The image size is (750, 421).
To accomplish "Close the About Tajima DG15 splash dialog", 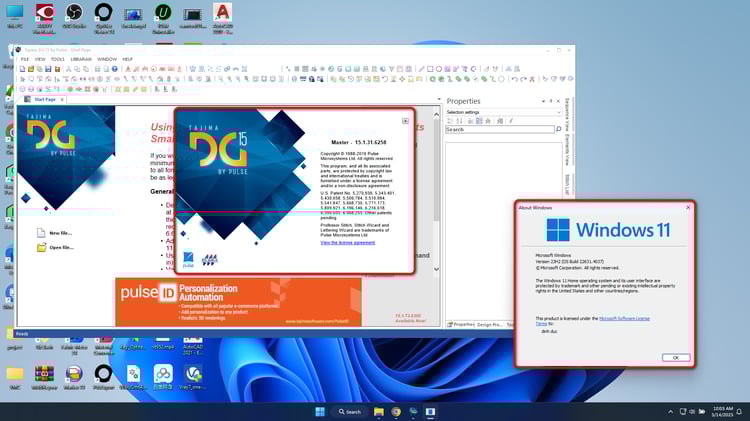I will click(x=405, y=121).
